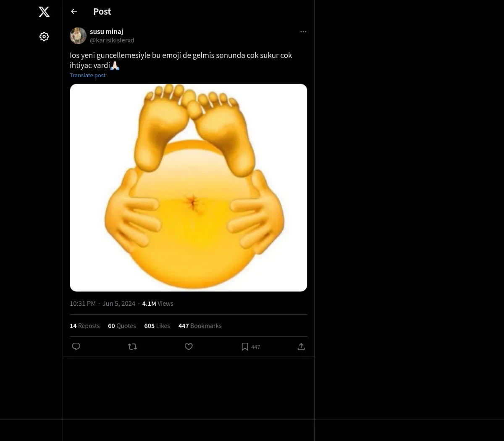Toggle the bookmark icon on the post

point(245,346)
